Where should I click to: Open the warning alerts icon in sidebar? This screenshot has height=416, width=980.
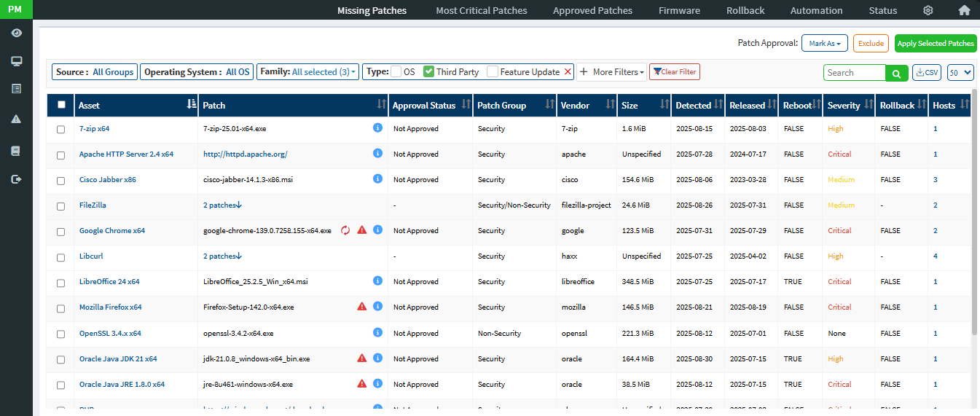16,119
